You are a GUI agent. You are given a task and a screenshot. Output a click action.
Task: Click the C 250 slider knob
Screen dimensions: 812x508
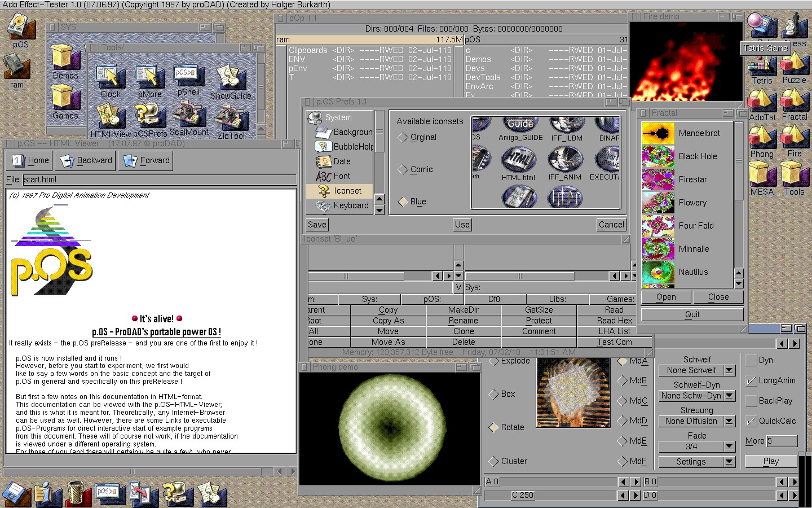coord(523,495)
